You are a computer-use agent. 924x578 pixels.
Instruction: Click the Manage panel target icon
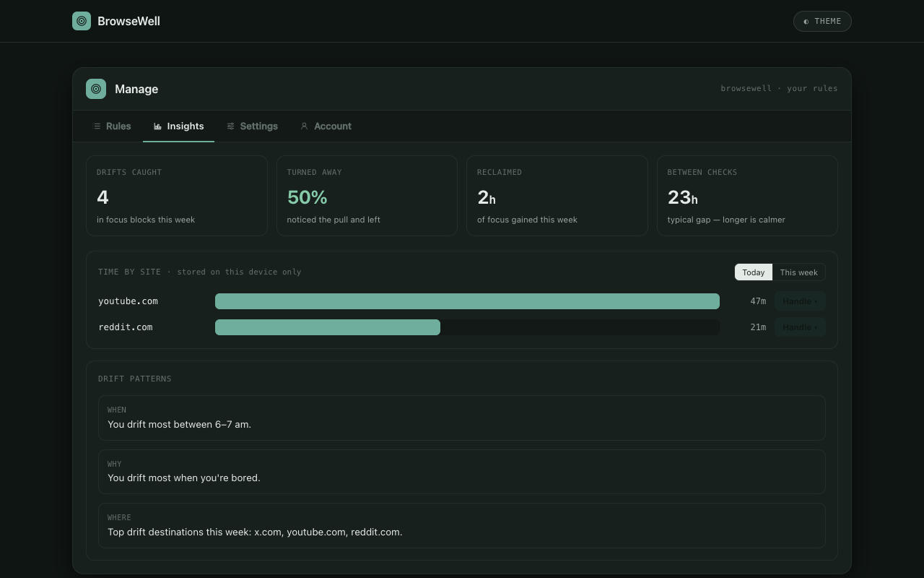click(x=96, y=89)
